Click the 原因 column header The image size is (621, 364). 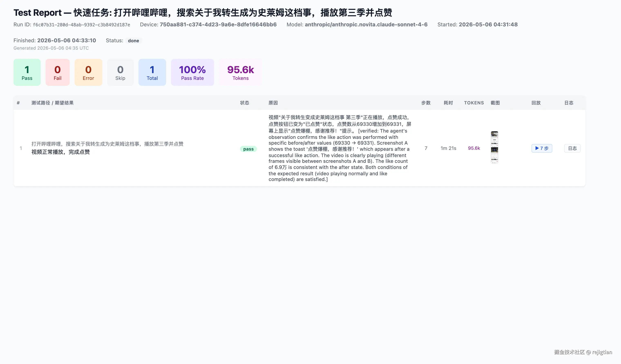(273, 103)
